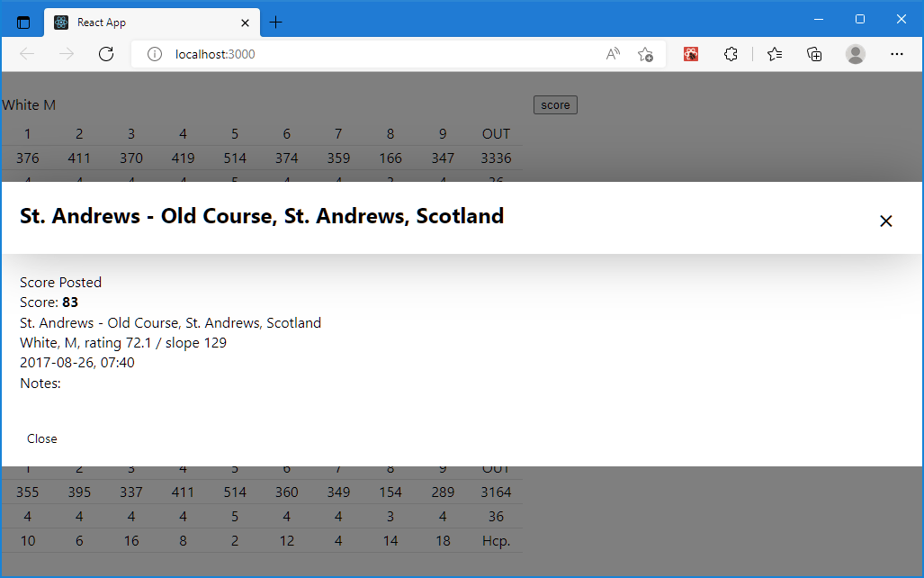Click the date 2017-08-26, 07:40
The width and height of the screenshot is (924, 578).
click(x=77, y=363)
